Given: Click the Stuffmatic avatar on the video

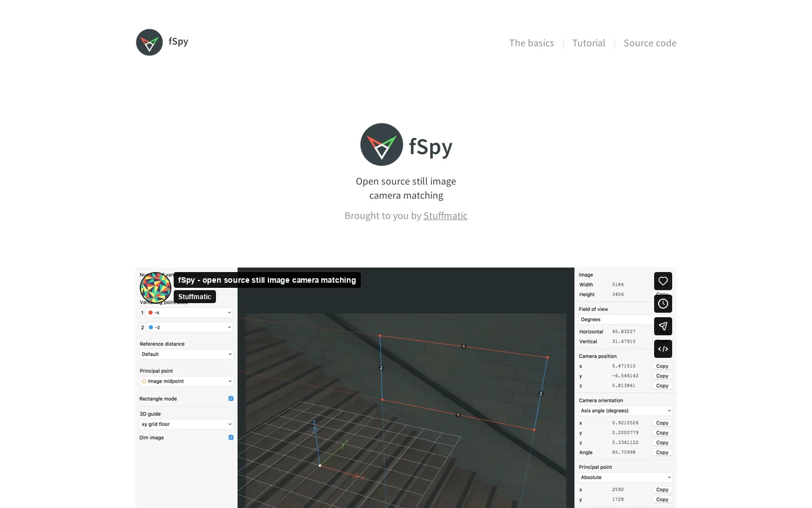Looking at the screenshot, I should (x=156, y=287).
